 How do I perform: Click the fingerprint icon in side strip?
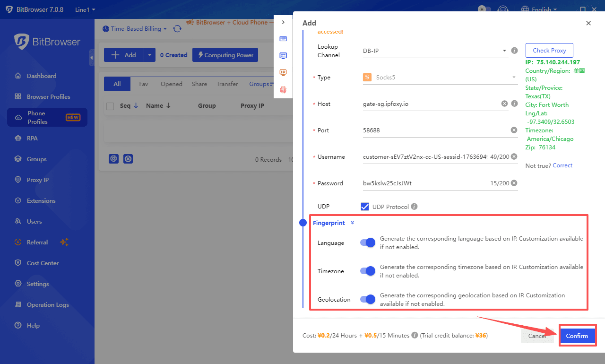click(283, 89)
